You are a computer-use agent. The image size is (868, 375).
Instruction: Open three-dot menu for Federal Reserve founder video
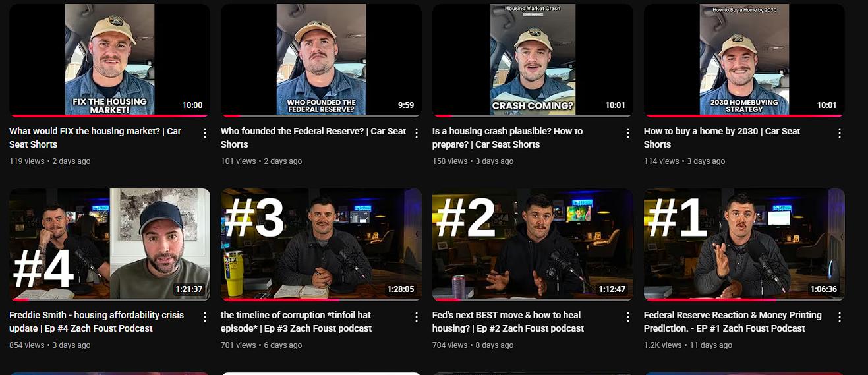[417, 133]
